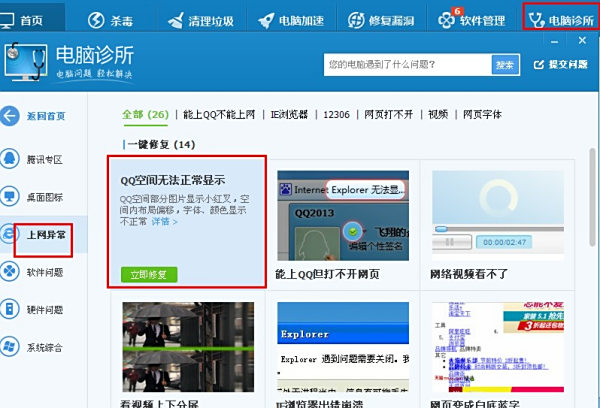Click the 返回首页 back arrow icon
600x408 pixels.
[x=10, y=116]
